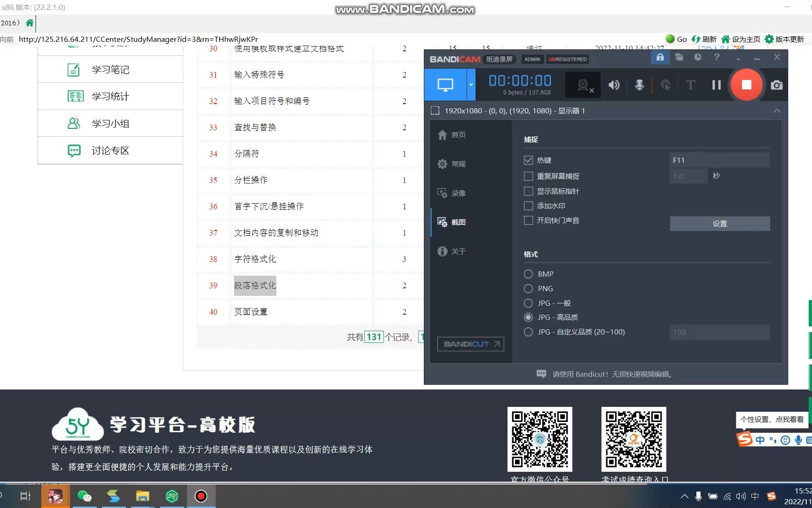This screenshot has height=508, width=812.
Task: Open the output folder icon in Bandicam titlebar
Action: 679,57
